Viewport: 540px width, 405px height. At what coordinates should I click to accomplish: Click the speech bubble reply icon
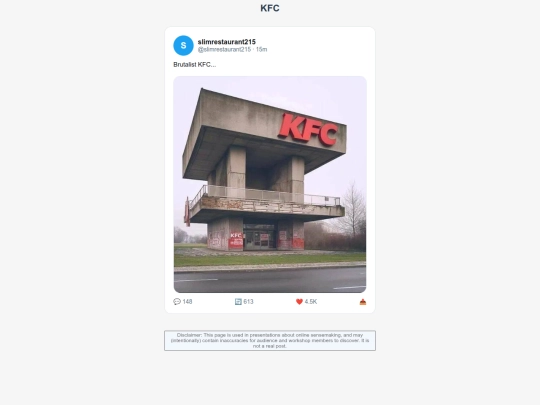(x=177, y=302)
